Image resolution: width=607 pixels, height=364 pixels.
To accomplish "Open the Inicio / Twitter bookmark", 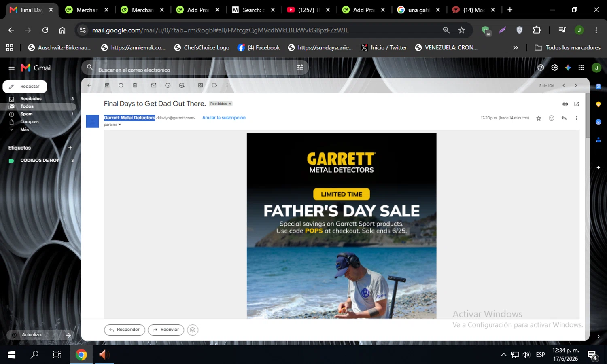I will pos(384,47).
